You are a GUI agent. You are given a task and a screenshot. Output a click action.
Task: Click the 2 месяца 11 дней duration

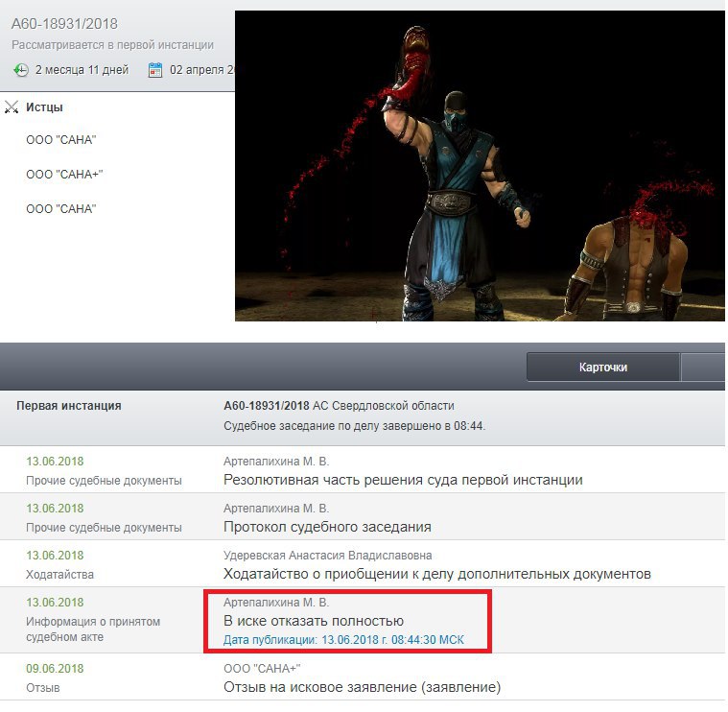point(82,70)
